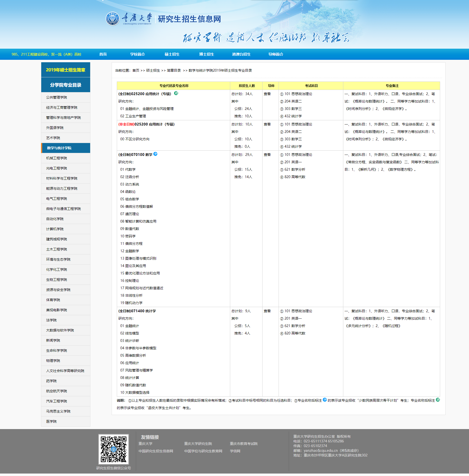The height and width of the screenshot is (476, 469).
Task: Open 硕士招生 menu item
Action: coord(172,54)
